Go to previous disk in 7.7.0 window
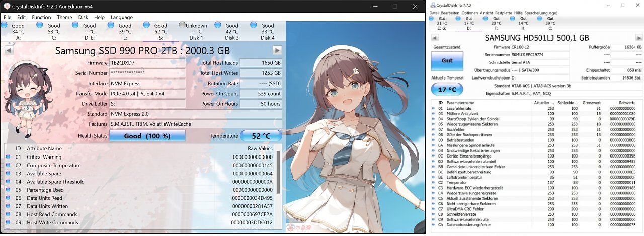 (435, 38)
